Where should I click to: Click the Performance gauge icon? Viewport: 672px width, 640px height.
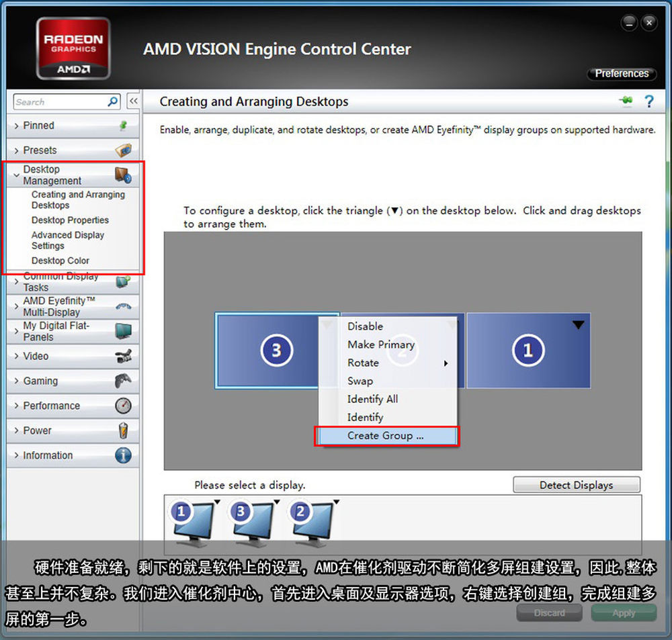point(124,405)
